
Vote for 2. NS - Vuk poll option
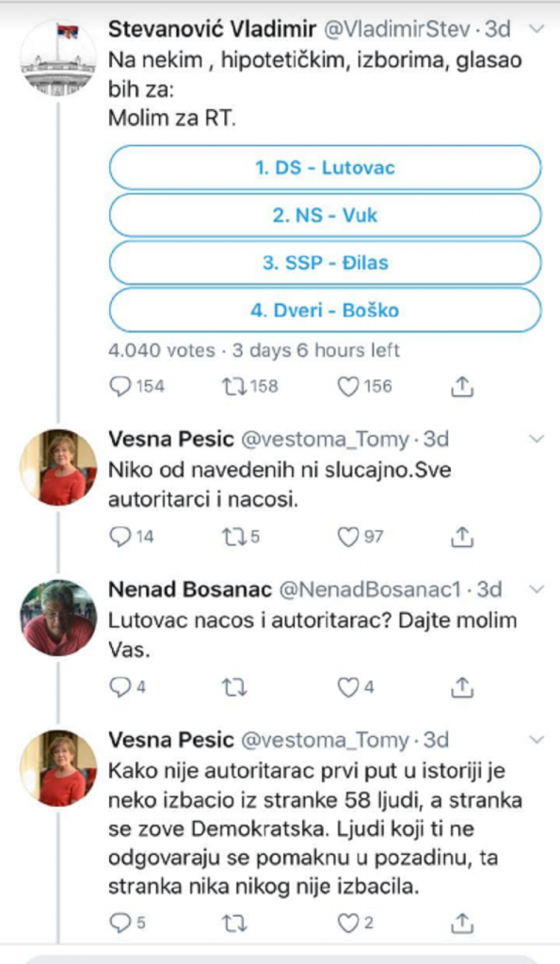tap(324, 215)
